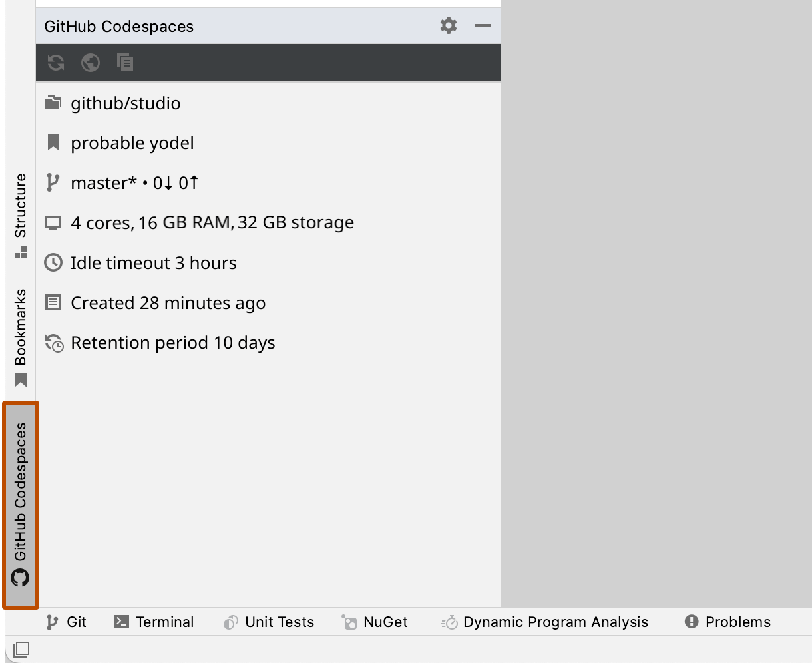Open the Dynamic Program Analysis panel
Viewport: 812px width, 663px height.
coord(546,622)
